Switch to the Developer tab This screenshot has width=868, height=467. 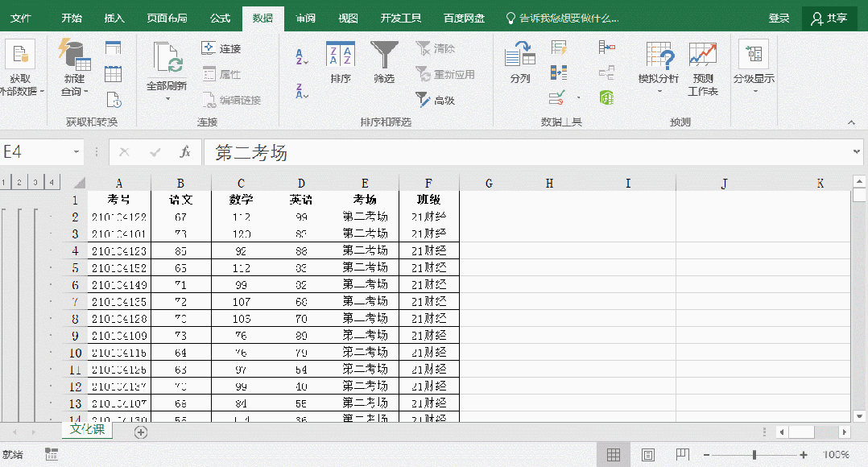(400, 19)
